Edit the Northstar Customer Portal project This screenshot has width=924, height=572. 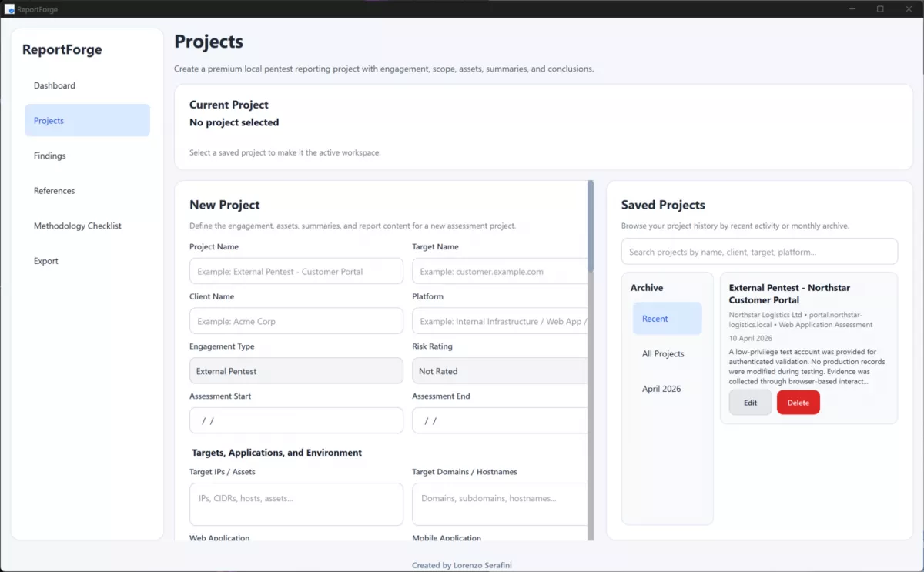[749, 402]
